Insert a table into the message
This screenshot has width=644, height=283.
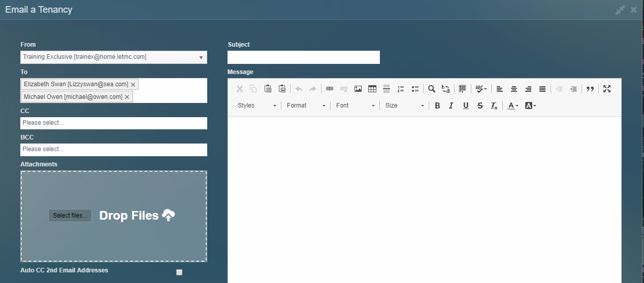pyautogui.click(x=372, y=89)
